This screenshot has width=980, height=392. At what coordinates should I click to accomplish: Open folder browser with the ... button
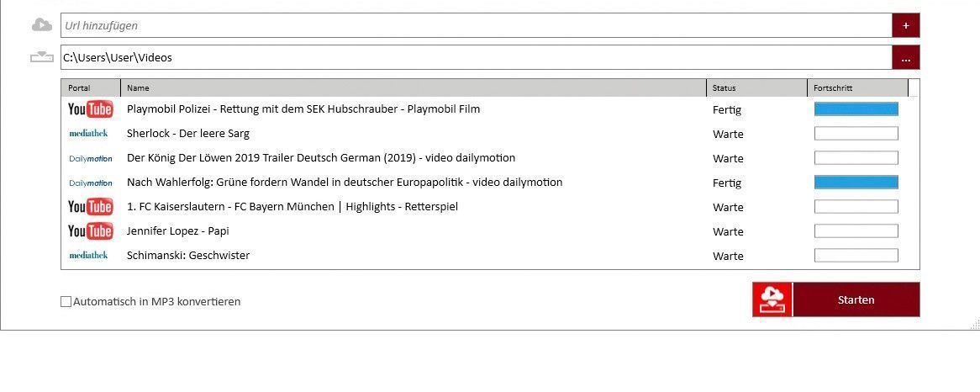coord(905,58)
